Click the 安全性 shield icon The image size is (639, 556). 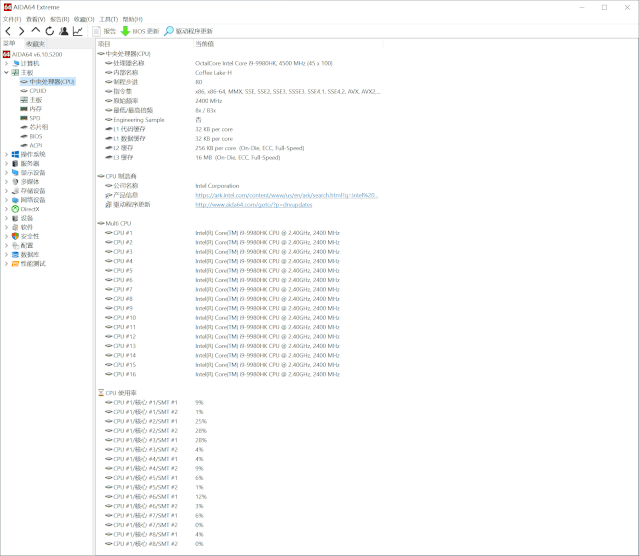click(x=15, y=236)
